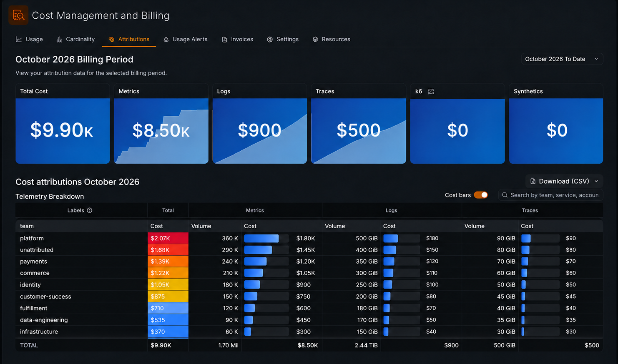Select the Attributions tab
The width and height of the screenshot is (618, 364).
pos(129,39)
